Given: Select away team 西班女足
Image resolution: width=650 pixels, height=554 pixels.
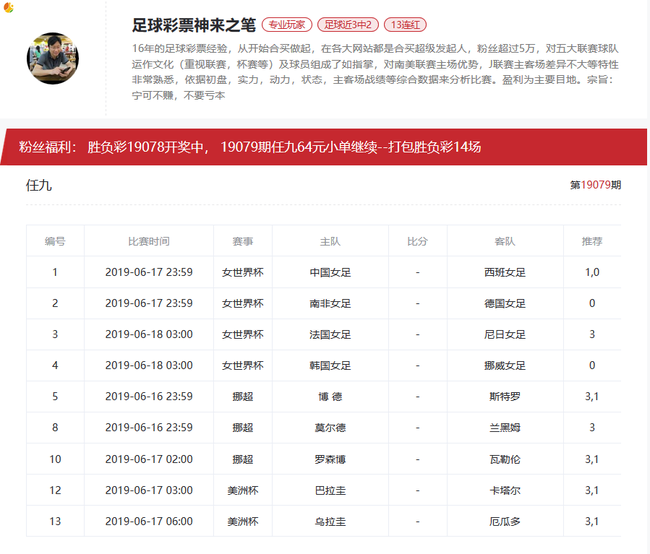Looking at the screenshot, I should point(505,272).
